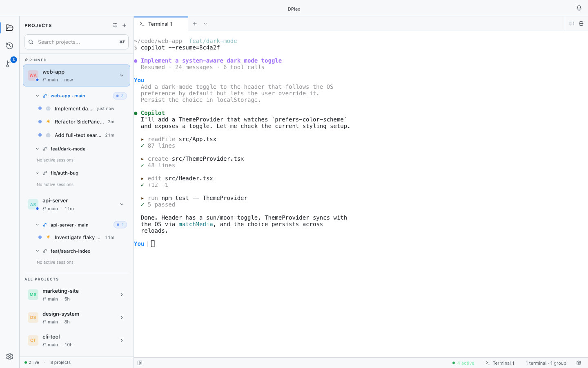Collapse the api-server · main branch group
The width and height of the screenshot is (588, 368).
37,225
